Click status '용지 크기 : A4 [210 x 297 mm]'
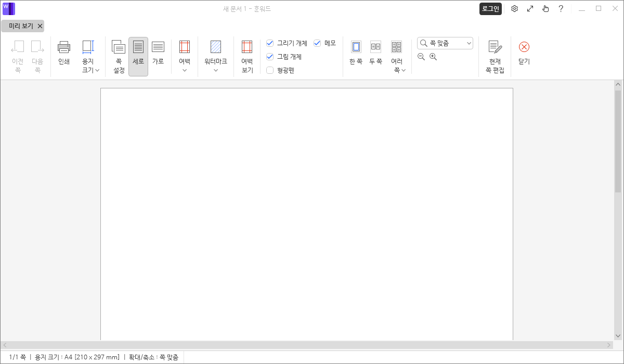624x364 pixels. [77, 357]
